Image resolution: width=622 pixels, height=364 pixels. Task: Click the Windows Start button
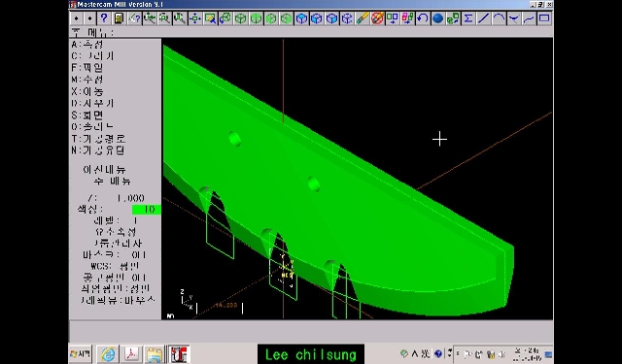pyautogui.click(x=81, y=353)
